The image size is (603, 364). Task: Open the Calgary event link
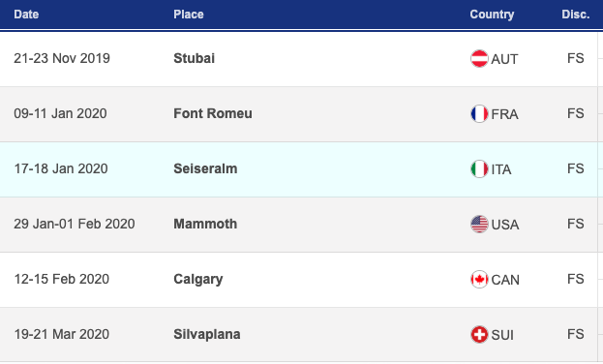pos(198,280)
